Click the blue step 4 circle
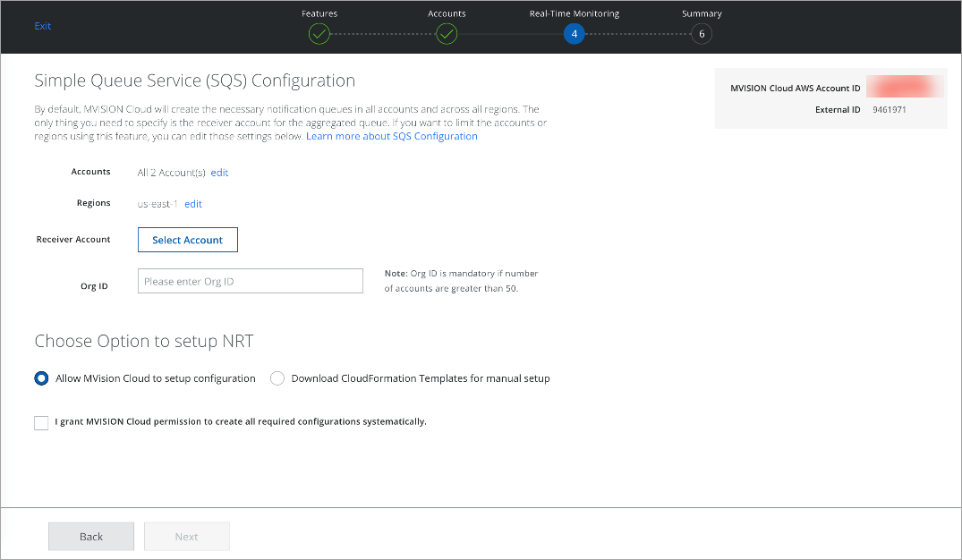This screenshot has height=560, width=962. pos(574,35)
